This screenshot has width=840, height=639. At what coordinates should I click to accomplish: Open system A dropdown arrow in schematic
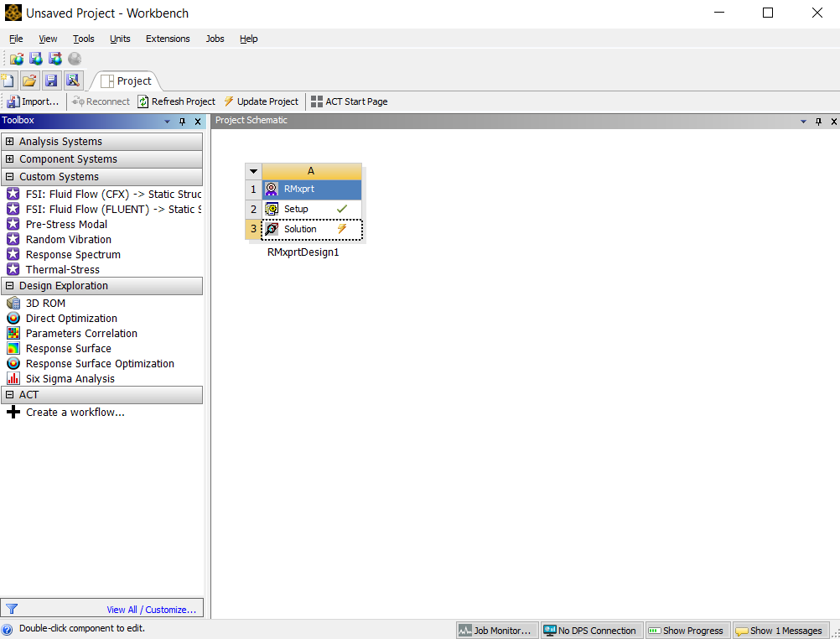click(253, 172)
